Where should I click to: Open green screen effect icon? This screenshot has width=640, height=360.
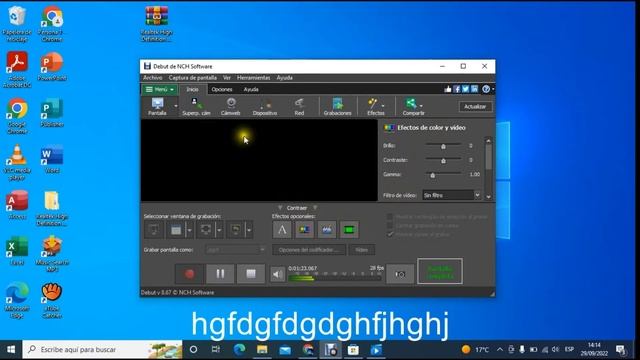[349, 230]
